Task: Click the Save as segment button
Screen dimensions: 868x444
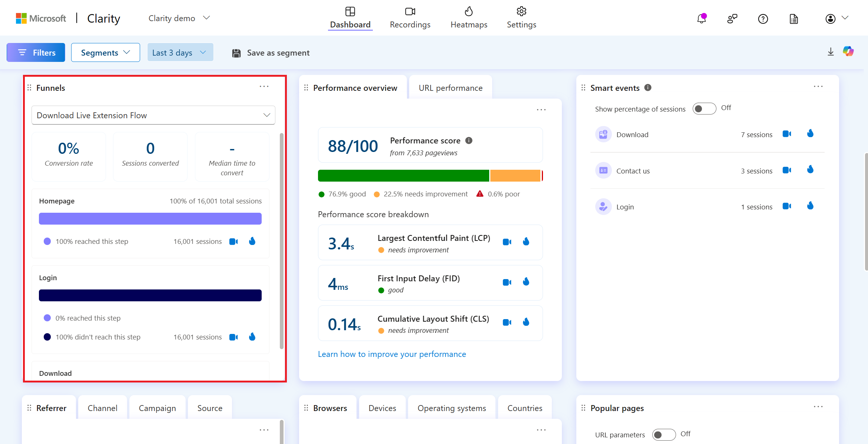Action: (x=270, y=53)
